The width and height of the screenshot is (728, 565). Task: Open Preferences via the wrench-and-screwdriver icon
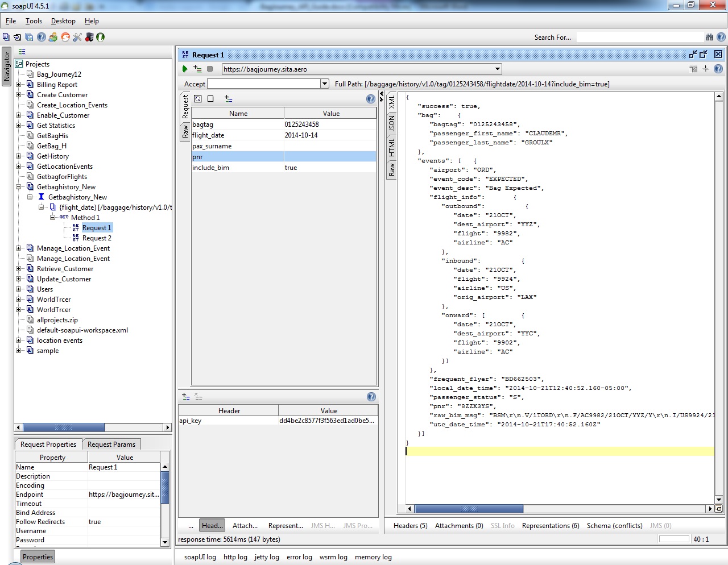tap(77, 37)
